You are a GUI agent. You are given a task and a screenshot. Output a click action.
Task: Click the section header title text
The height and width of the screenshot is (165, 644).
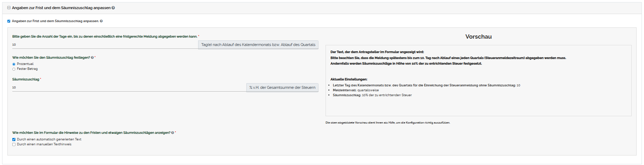[x=61, y=8]
